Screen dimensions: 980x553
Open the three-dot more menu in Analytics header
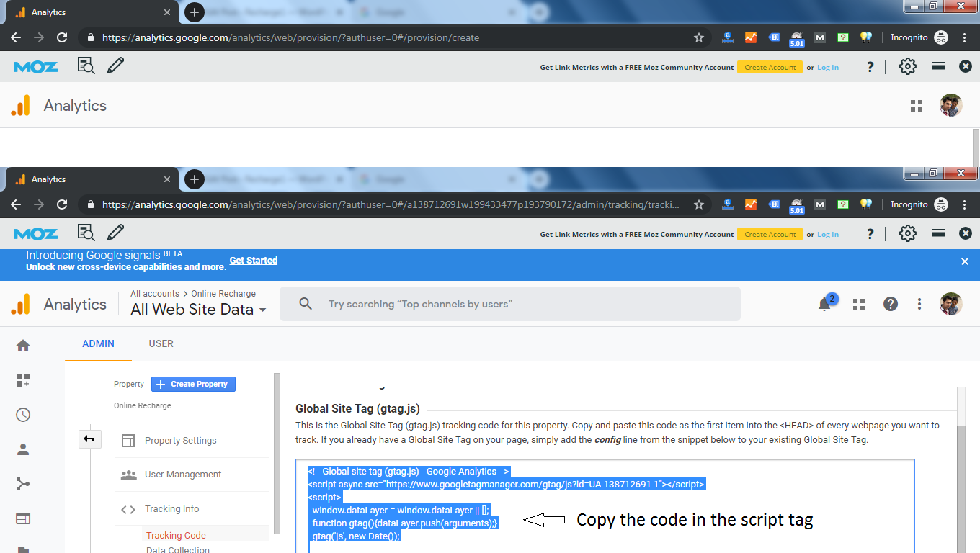(919, 304)
